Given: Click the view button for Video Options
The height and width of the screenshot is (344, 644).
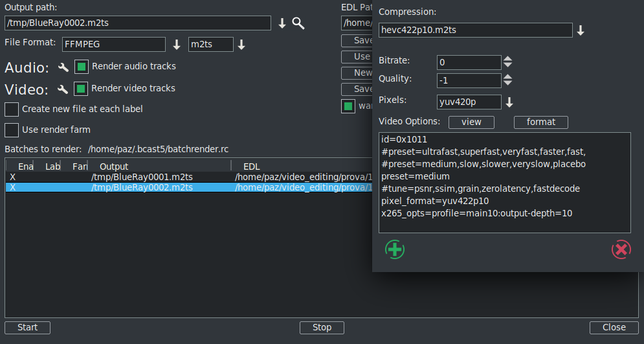Looking at the screenshot, I should point(471,122).
